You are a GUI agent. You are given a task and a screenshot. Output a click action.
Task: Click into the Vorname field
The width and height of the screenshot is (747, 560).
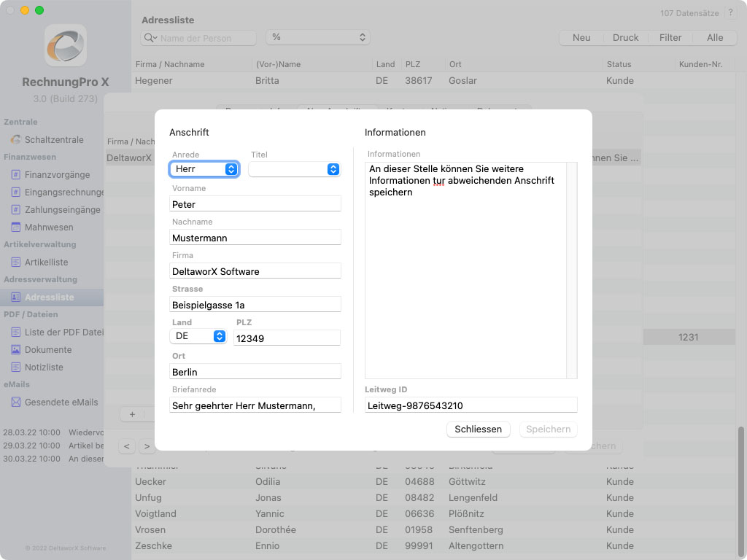point(255,204)
